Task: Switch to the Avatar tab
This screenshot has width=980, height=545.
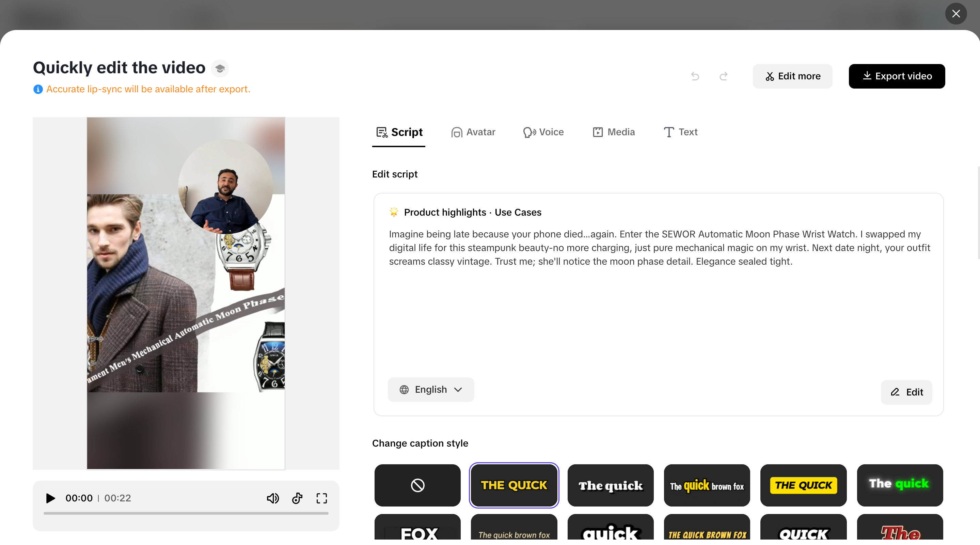Action: (x=473, y=132)
